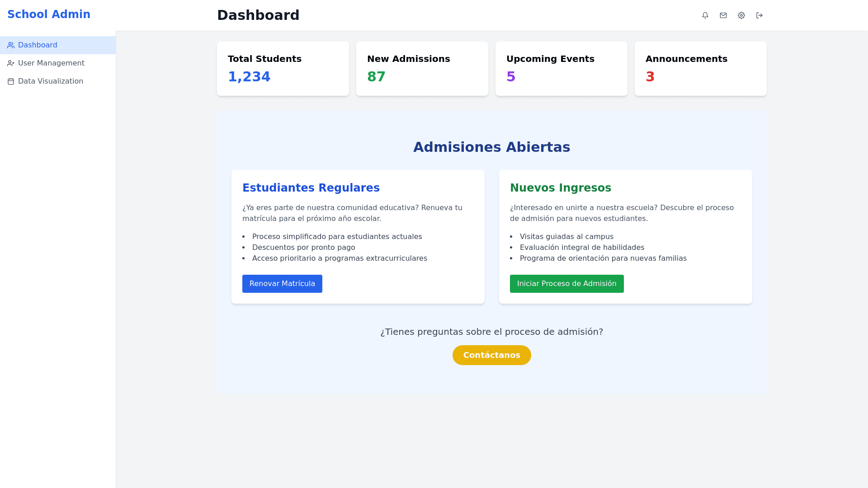Click the yellow Contáctanos button

point(491,355)
